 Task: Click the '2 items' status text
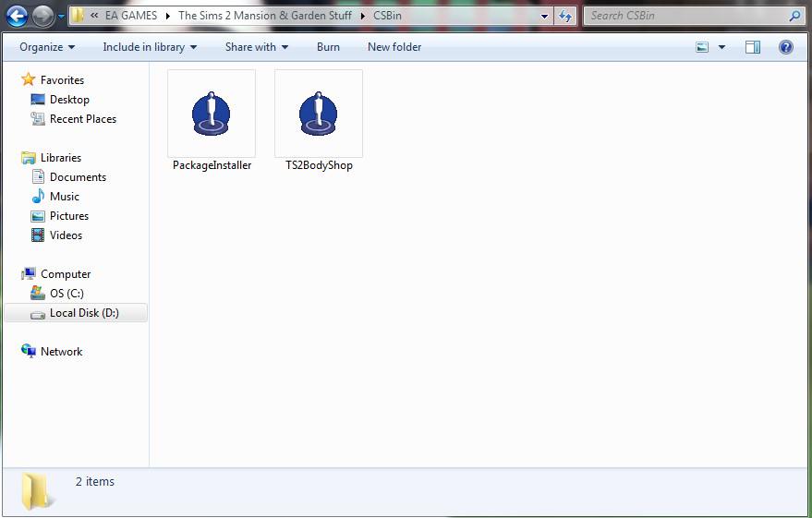95,482
